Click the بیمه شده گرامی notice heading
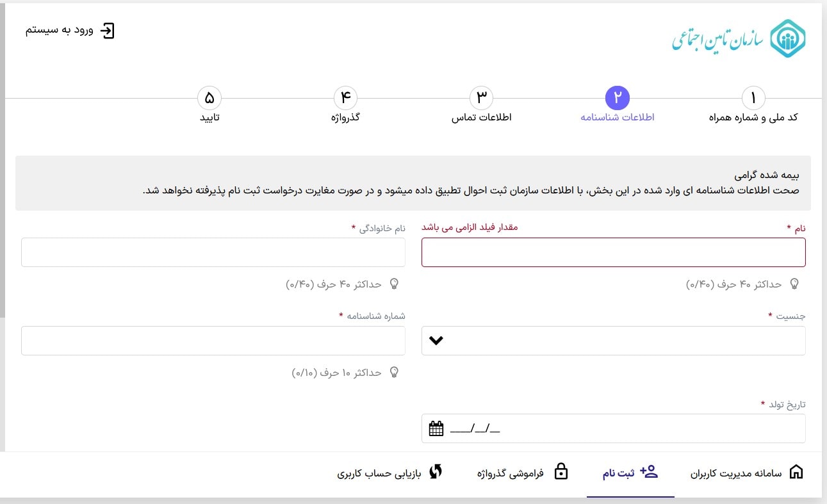Screen dimensions: 827x504 point(767,175)
